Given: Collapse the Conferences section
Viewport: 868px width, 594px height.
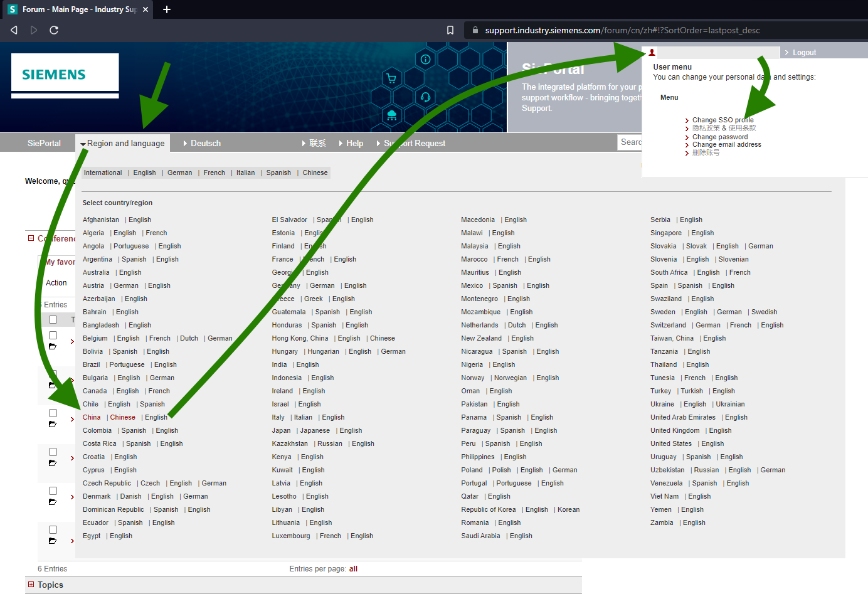Looking at the screenshot, I should pyautogui.click(x=31, y=238).
